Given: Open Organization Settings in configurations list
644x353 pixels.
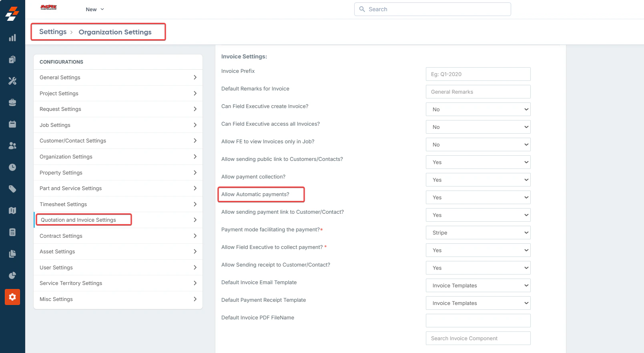Looking at the screenshot, I should point(118,156).
